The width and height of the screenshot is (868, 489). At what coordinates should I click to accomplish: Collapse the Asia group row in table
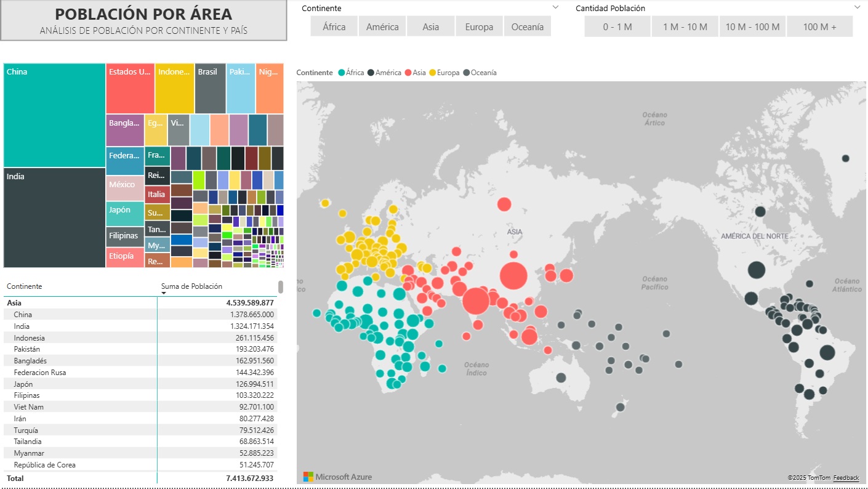[x=15, y=303]
